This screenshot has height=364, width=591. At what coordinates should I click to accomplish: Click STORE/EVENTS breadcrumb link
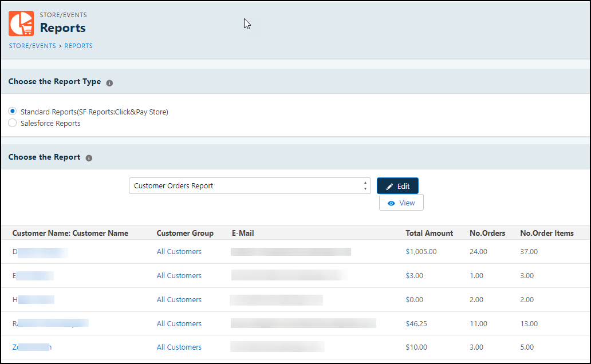coord(32,46)
